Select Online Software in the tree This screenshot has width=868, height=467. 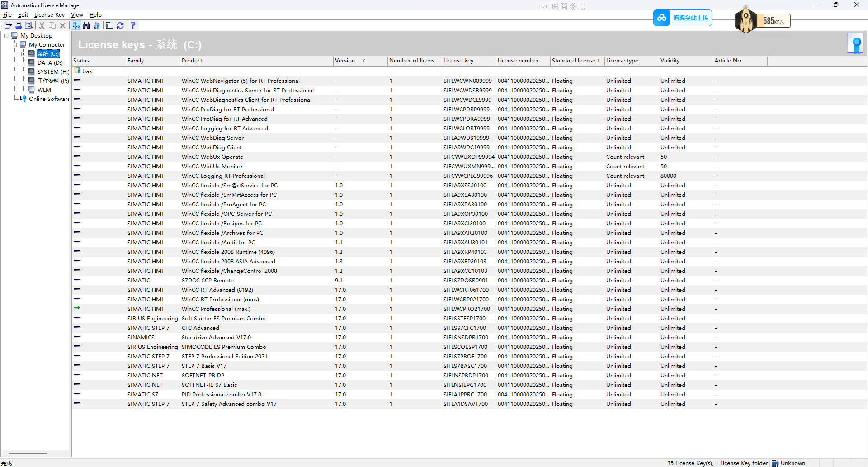click(x=49, y=99)
